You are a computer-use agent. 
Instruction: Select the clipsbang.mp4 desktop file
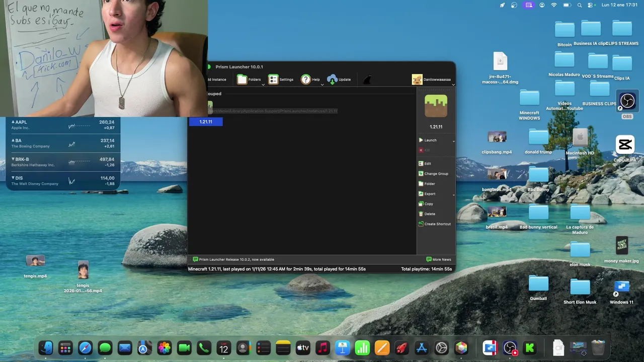497,142
